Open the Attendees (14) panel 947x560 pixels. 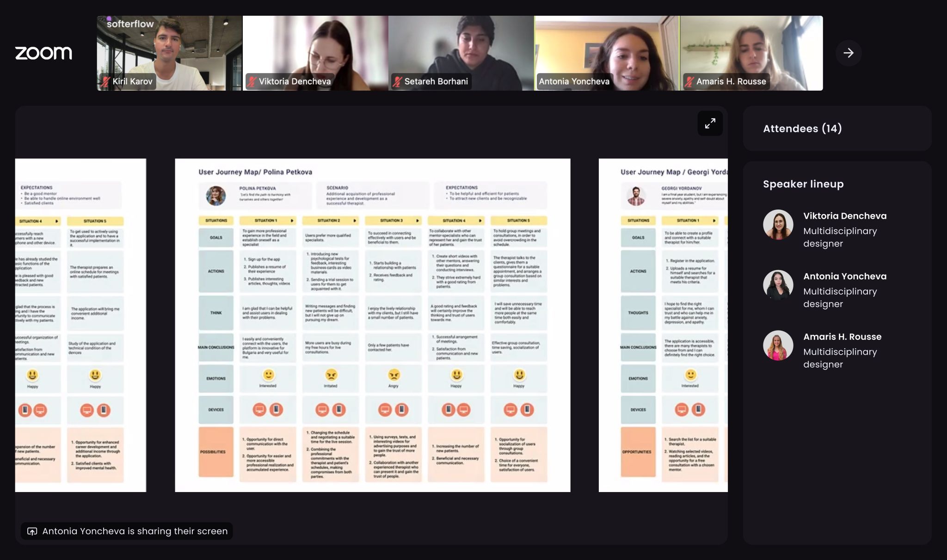[x=802, y=129]
